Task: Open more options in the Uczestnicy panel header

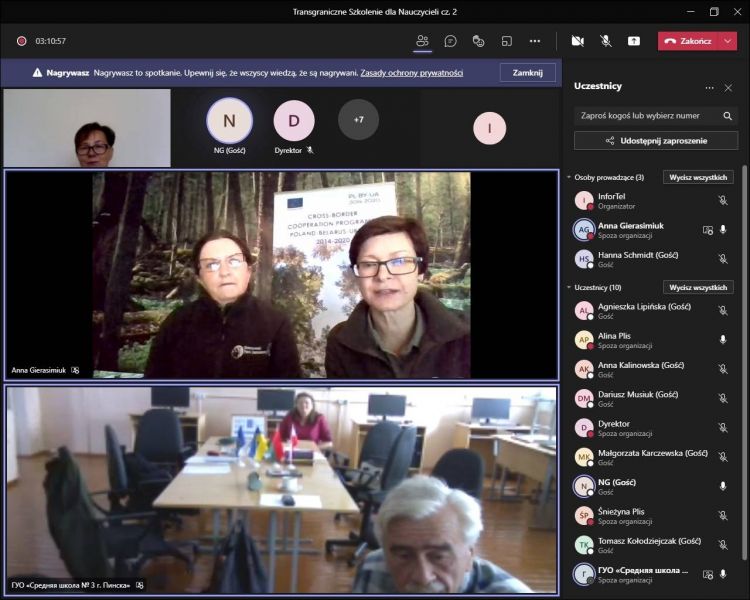Action: coord(710,87)
